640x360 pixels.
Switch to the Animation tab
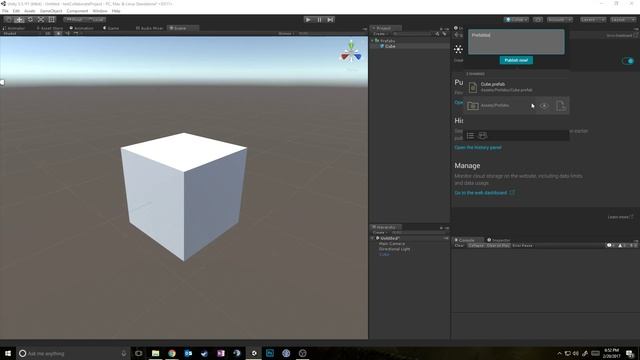(x=82, y=28)
